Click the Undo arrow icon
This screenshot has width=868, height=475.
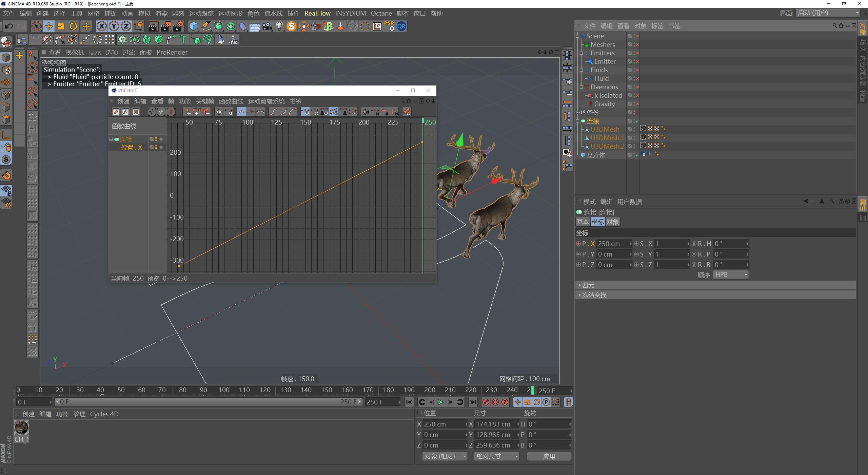click(x=9, y=26)
